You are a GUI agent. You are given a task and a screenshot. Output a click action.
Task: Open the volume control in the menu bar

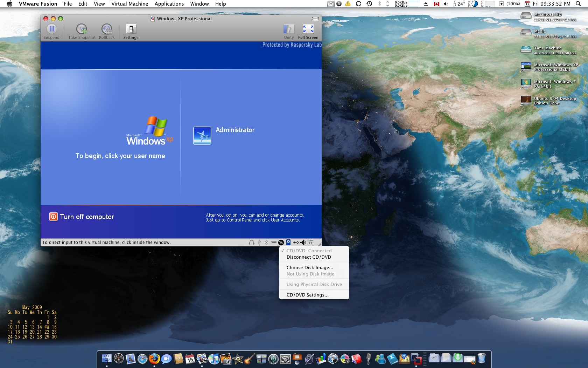446,4
